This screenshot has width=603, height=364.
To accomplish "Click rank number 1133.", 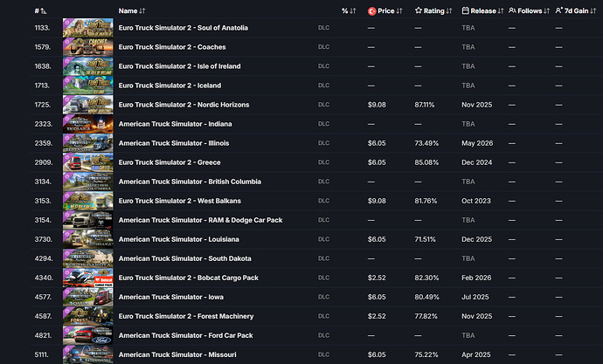I will click(x=42, y=28).
